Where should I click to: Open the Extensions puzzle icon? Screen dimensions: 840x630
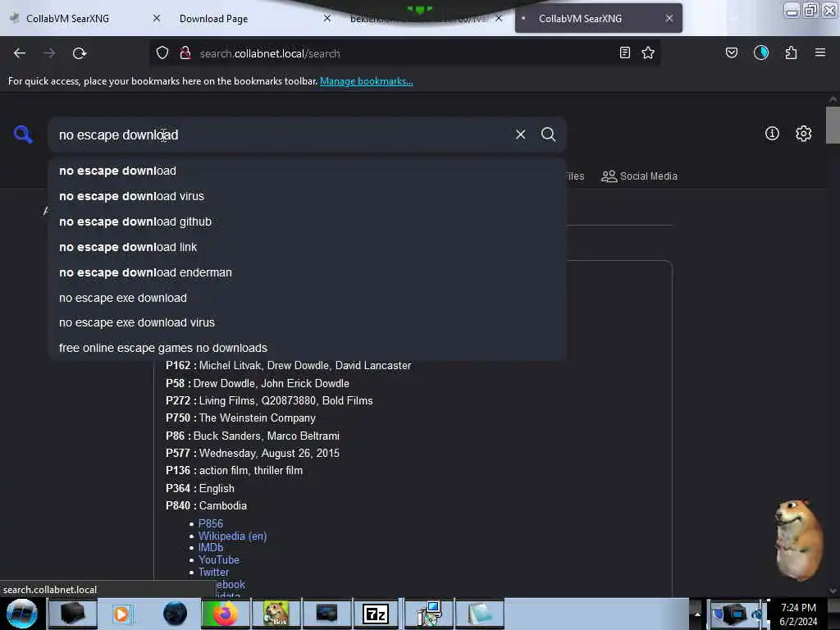click(x=791, y=52)
